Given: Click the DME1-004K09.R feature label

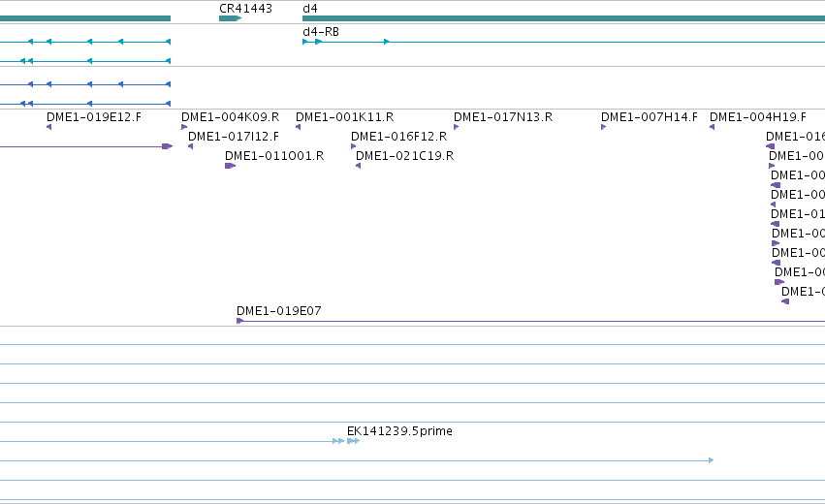Looking at the screenshot, I should [x=230, y=117].
